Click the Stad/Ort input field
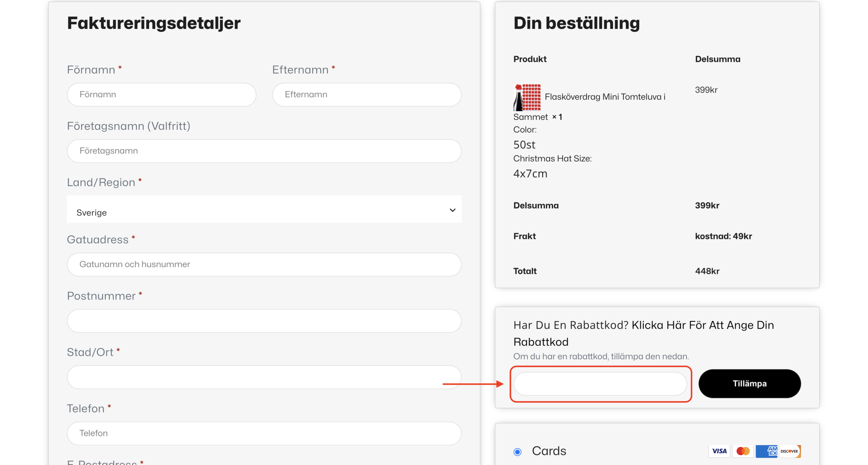 (x=264, y=377)
